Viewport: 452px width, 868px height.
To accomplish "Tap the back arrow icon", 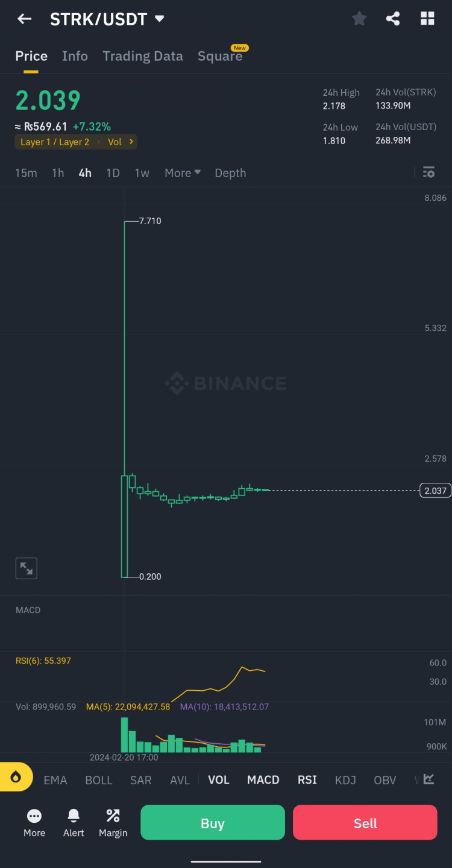I will pos(24,19).
